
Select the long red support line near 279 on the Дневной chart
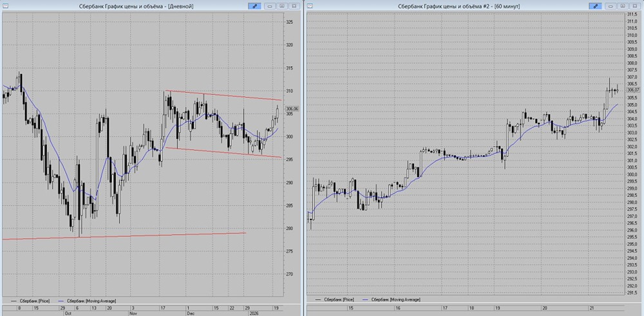click(x=123, y=236)
